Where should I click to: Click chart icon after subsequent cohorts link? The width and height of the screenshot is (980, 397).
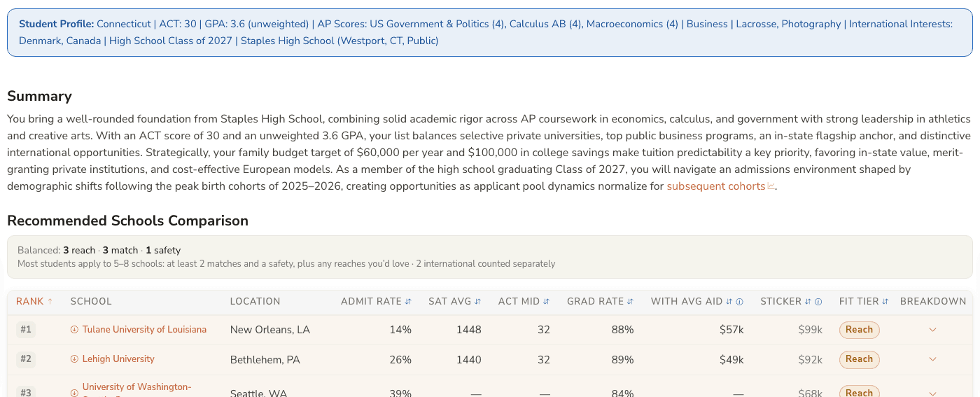771,186
